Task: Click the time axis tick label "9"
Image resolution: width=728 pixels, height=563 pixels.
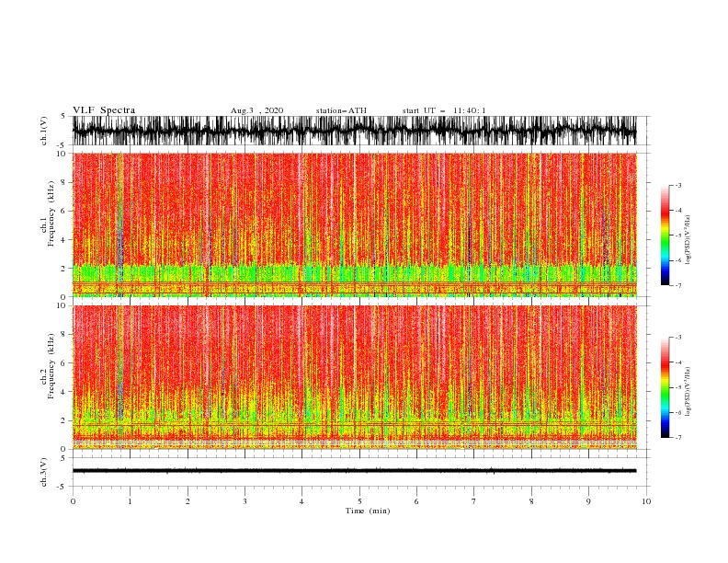Action: pyautogui.click(x=588, y=501)
